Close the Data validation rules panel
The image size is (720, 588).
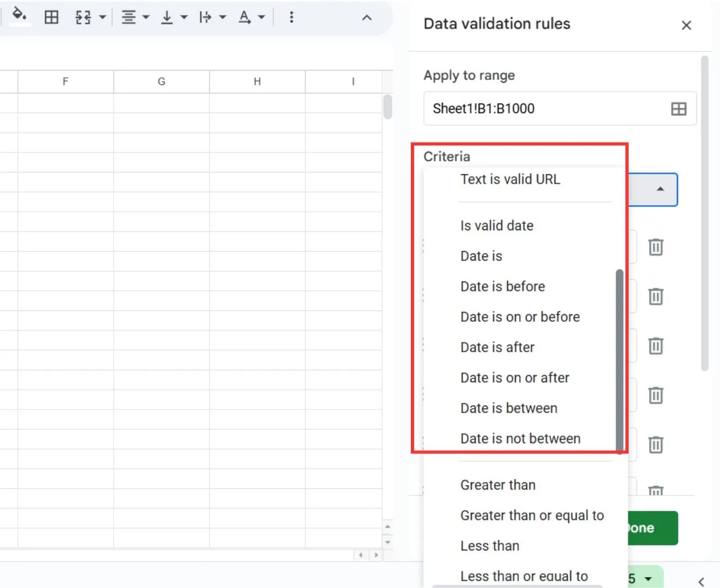coord(686,25)
